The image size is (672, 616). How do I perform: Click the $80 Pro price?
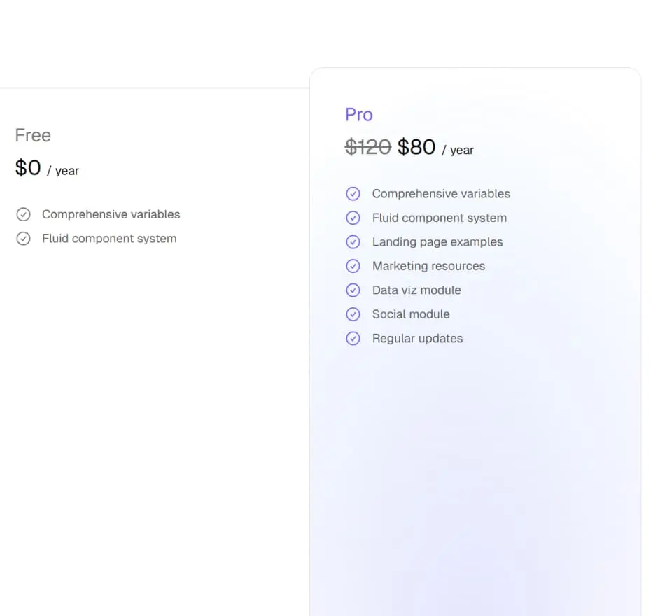[416, 147]
